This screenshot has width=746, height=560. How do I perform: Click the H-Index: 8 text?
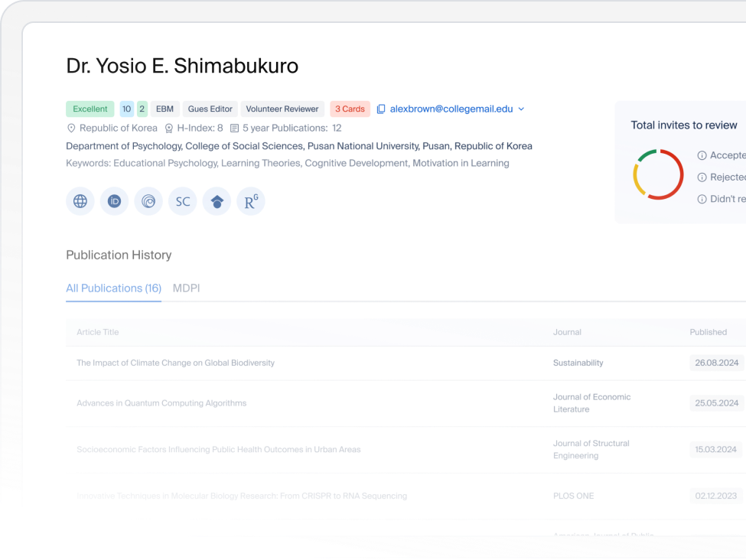(x=200, y=128)
